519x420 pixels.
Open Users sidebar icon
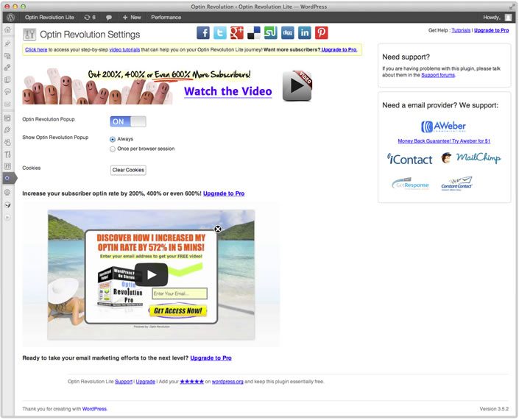click(x=7, y=142)
